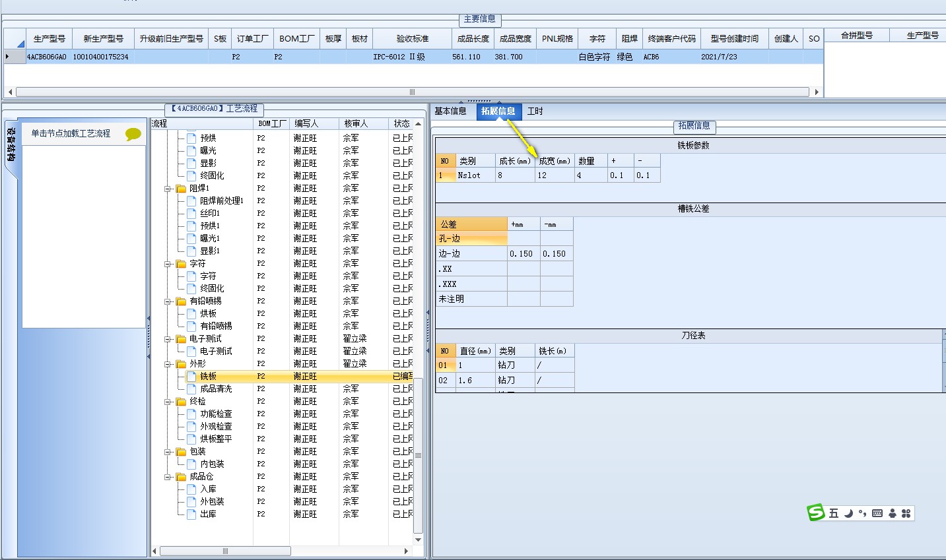The width and height of the screenshot is (946, 560).
Task: Click the row selector arrow for 4ACB606GA0
Action: click(7, 57)
